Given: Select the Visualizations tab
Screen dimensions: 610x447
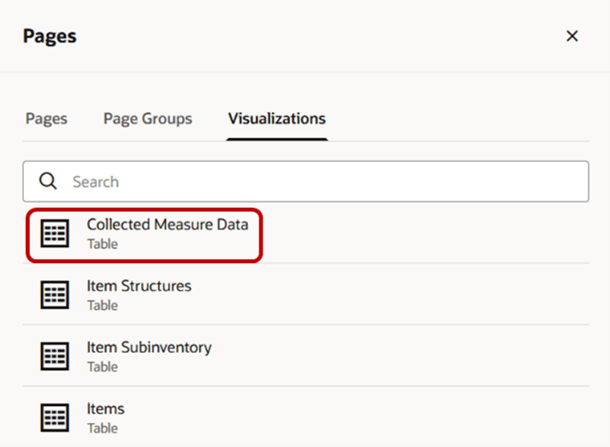Looking at the screenshot, I should (277, 118).
